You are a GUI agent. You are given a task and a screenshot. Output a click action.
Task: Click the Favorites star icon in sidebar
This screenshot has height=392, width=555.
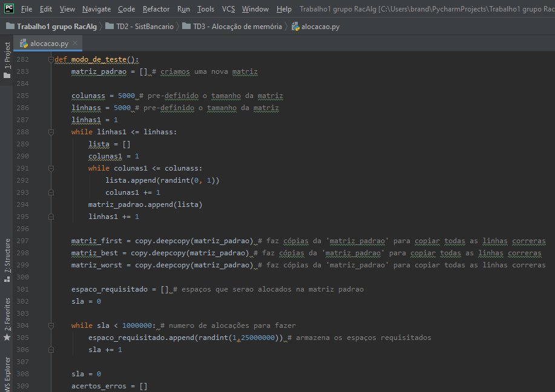7,337
